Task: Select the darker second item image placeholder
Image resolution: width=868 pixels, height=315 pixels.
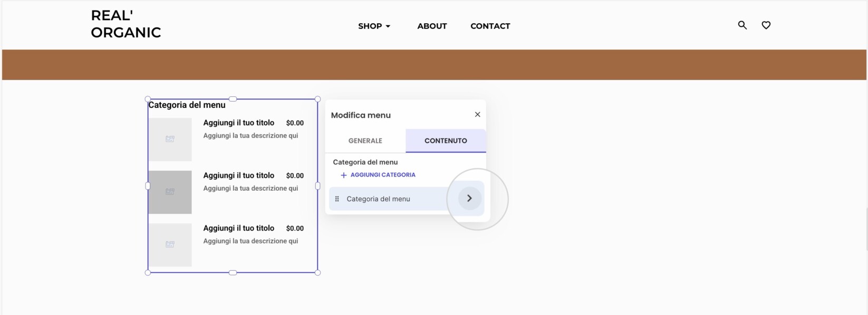Action: [x=170, y=192]
